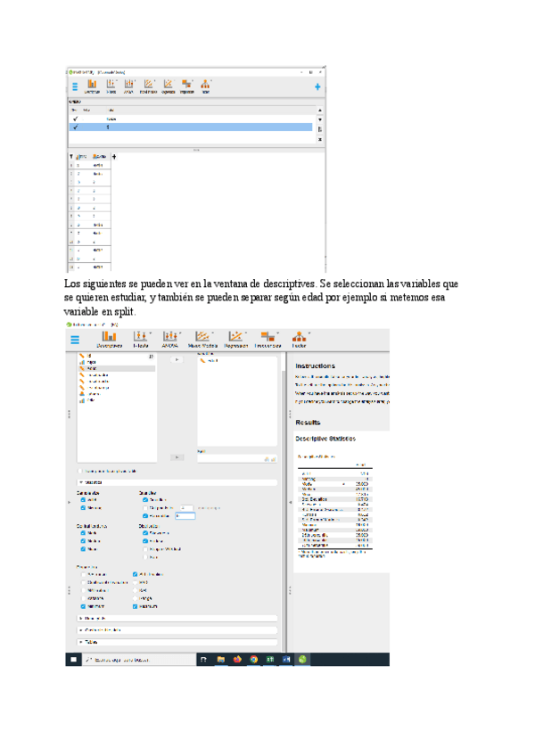Click the sort icon in variable list
535x756 pixels.
point(151,357)
